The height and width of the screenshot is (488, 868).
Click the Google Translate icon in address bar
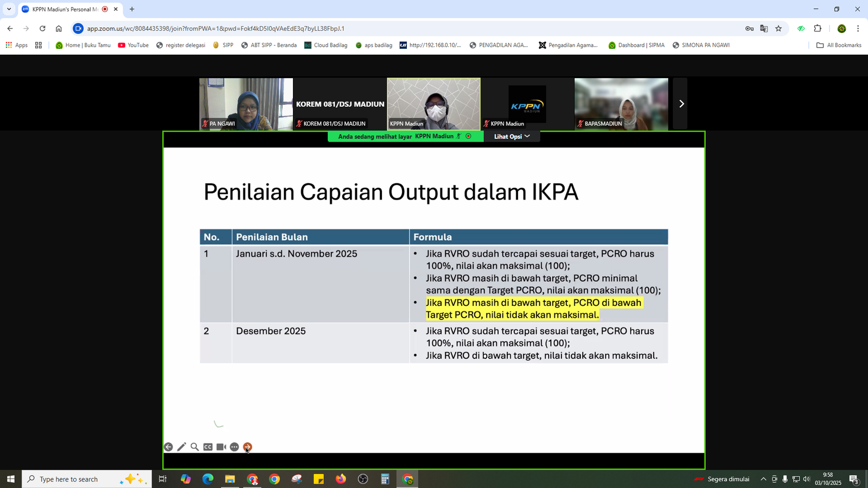(764, 29)
